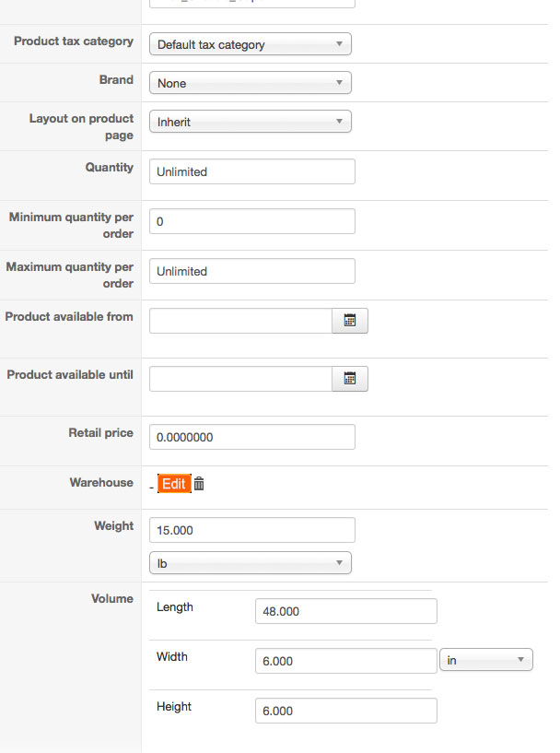Click the Weight value field

[251, 530]
